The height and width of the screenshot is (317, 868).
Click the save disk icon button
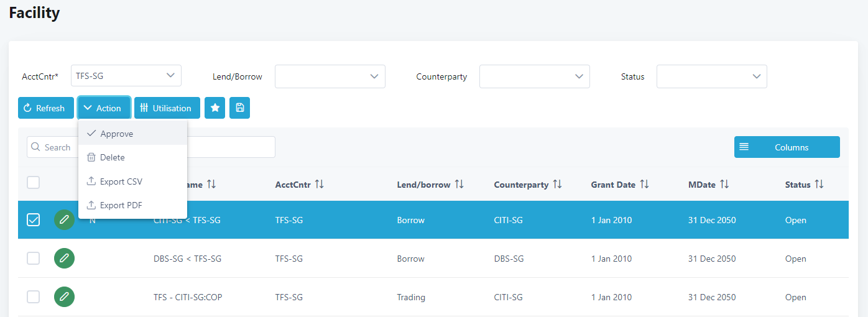point(239,108)
